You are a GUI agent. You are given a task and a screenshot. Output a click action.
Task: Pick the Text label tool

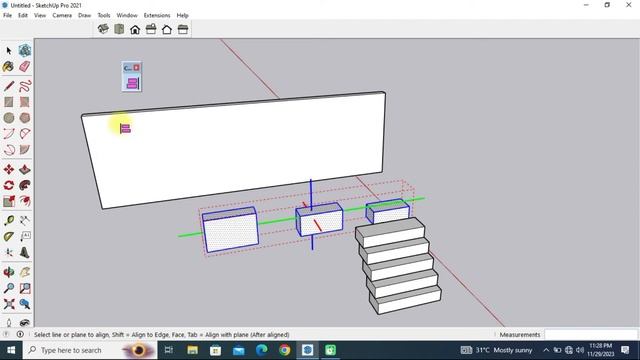coord(24,237)
